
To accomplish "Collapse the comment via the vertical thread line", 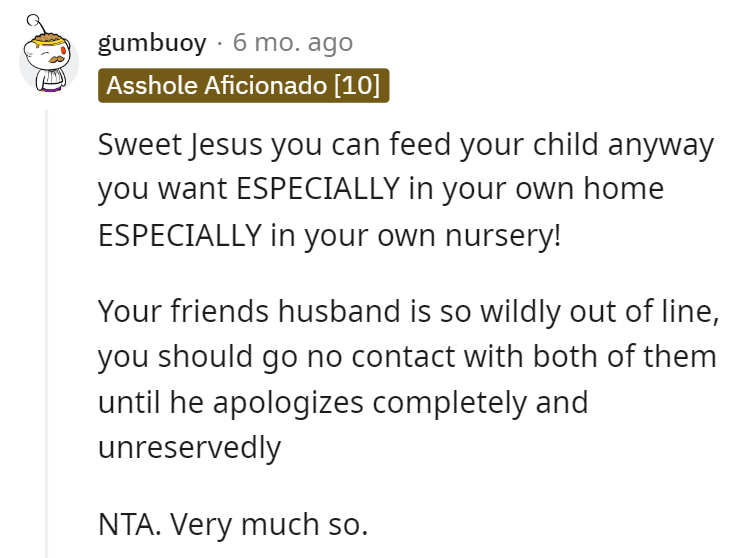I will point(45,330).
